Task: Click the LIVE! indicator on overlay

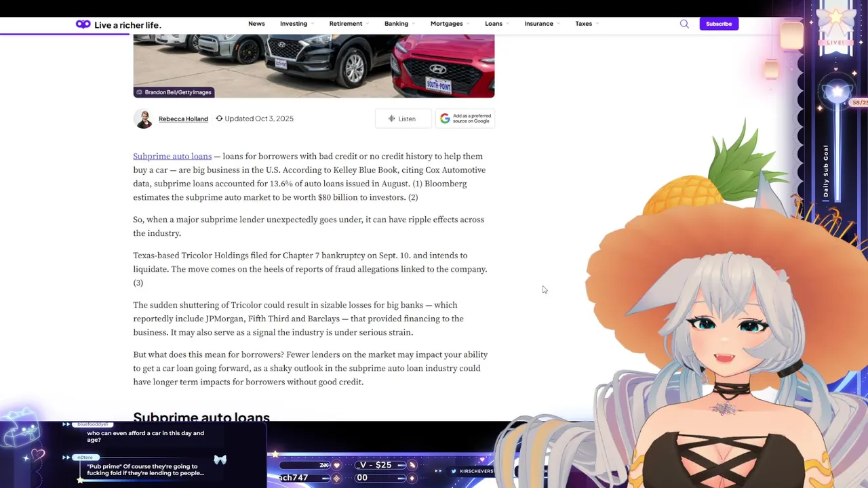Action: pyautogui.click(x=835, y=43)
